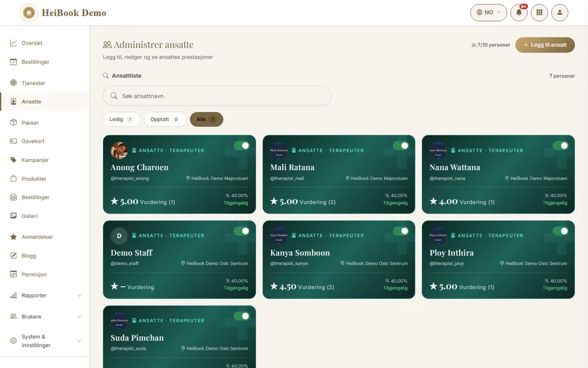Click the Anmeldelser star icon in sidebar

pos(13,237)
